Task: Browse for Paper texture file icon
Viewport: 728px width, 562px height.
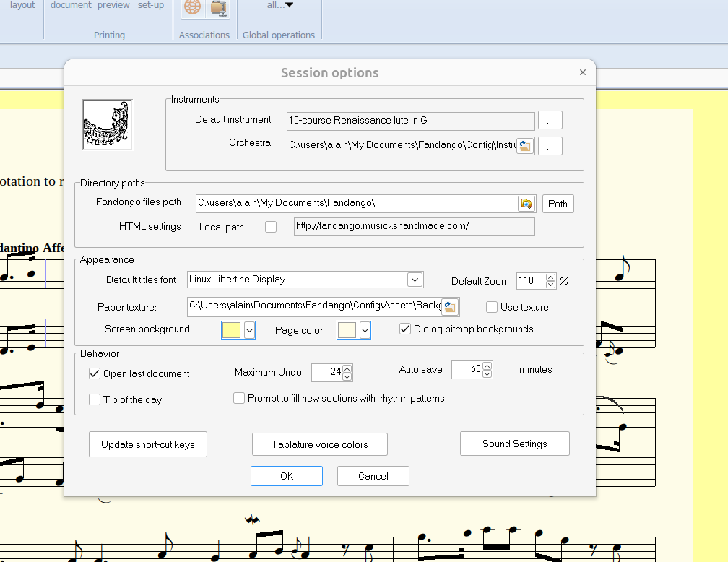Action: click(x=449, y=306)
